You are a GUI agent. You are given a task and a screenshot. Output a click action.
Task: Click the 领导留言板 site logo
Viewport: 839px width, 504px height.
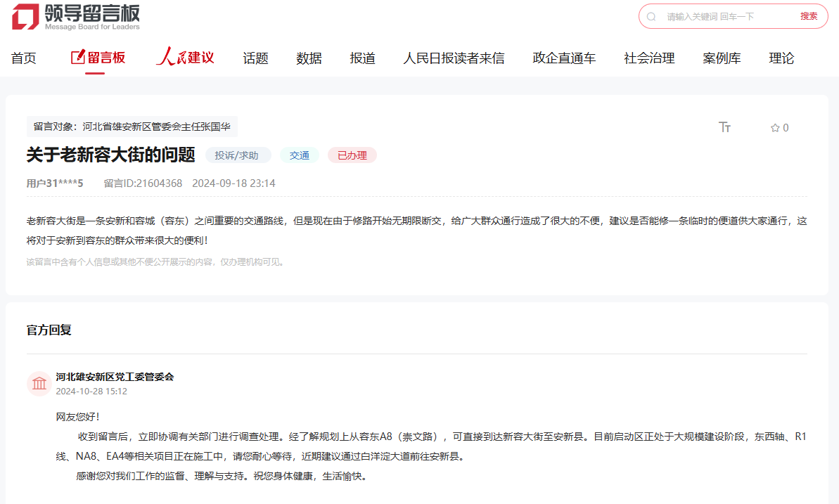coord(75,17)
